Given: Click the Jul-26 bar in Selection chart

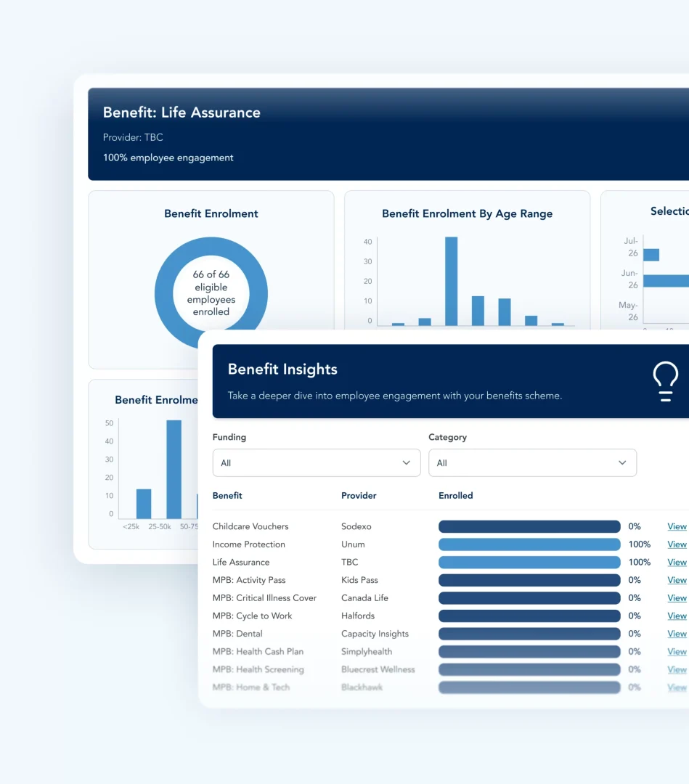Looking at the screenshot, I should [x=651, y=255].
